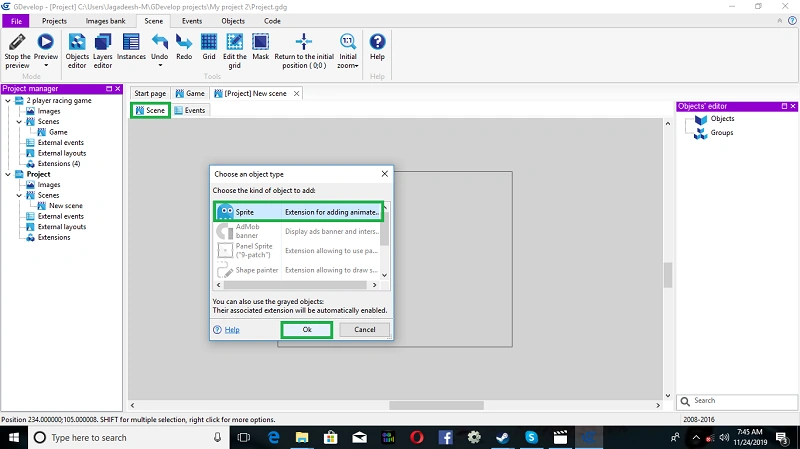Switch to Images bank tab
800x449 pixels.
tap(105, 21)
